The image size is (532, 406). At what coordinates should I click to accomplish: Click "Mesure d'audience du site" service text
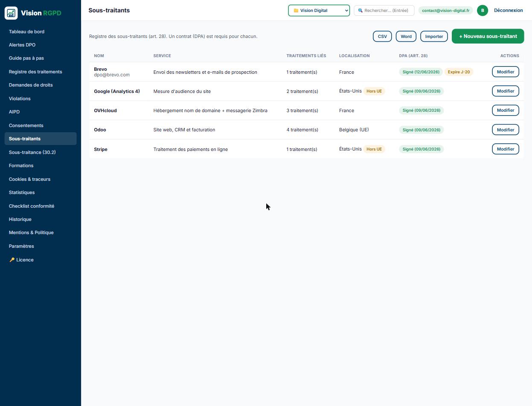pyautogui.click(x=182, y=91)
